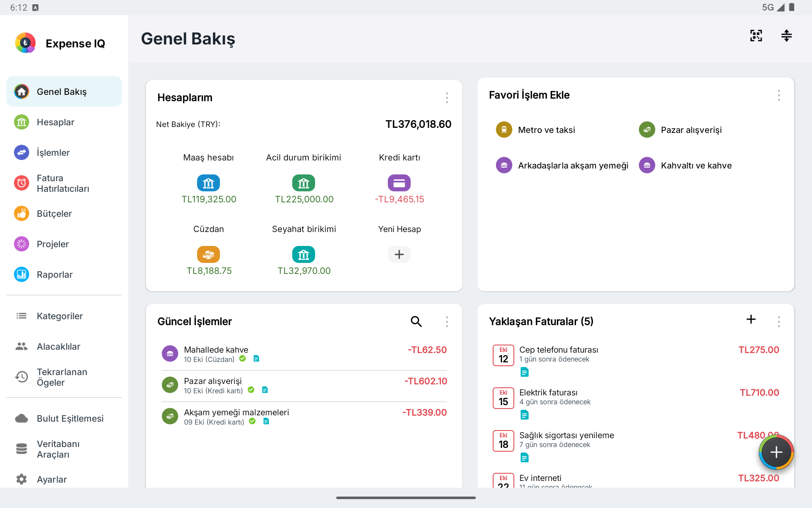Open Yaklaşan Faturalar overflow menu

(x=779, y=322)
